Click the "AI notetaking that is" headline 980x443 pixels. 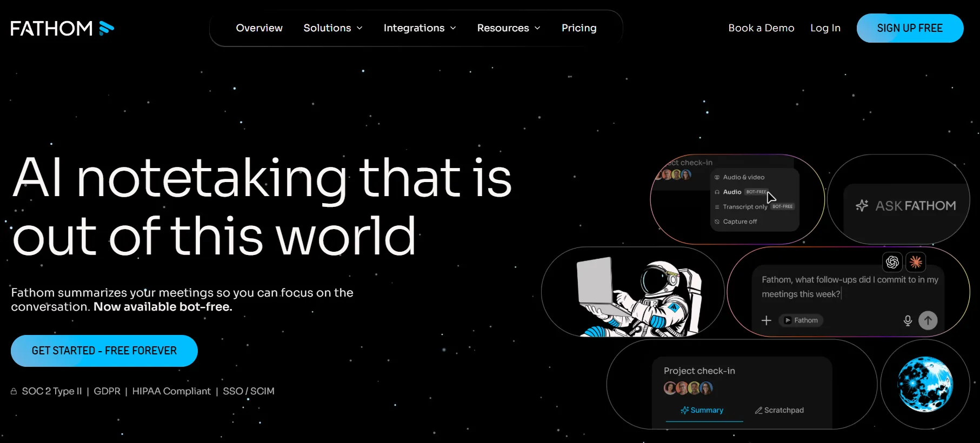[x=262, y=178]
